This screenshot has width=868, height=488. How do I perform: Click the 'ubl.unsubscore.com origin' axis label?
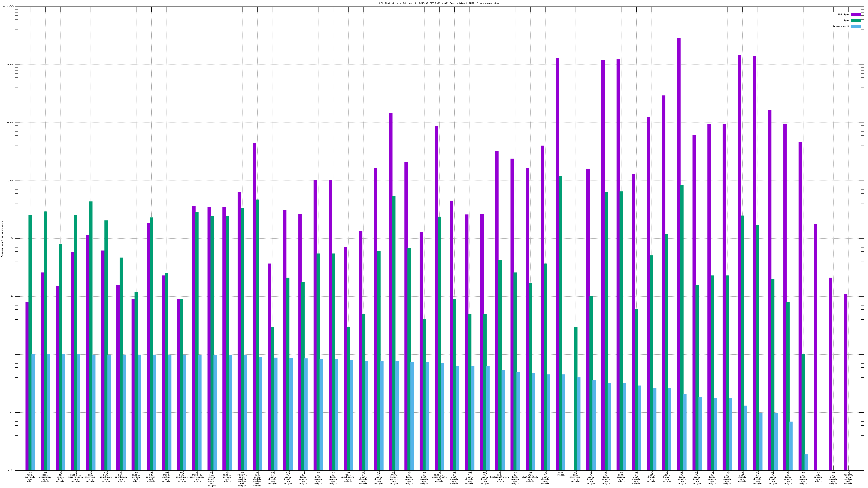pyautogui.click(x=348, y=477)
